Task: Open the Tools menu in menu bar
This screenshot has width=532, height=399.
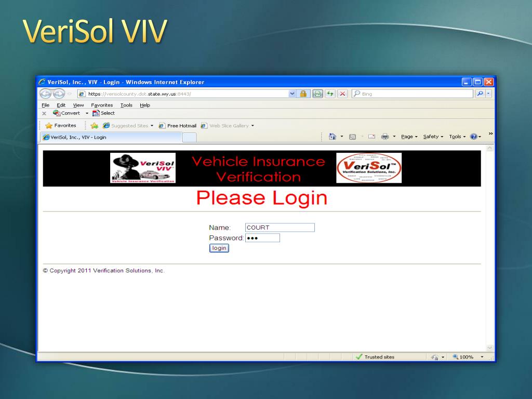Action: point(126,105)
